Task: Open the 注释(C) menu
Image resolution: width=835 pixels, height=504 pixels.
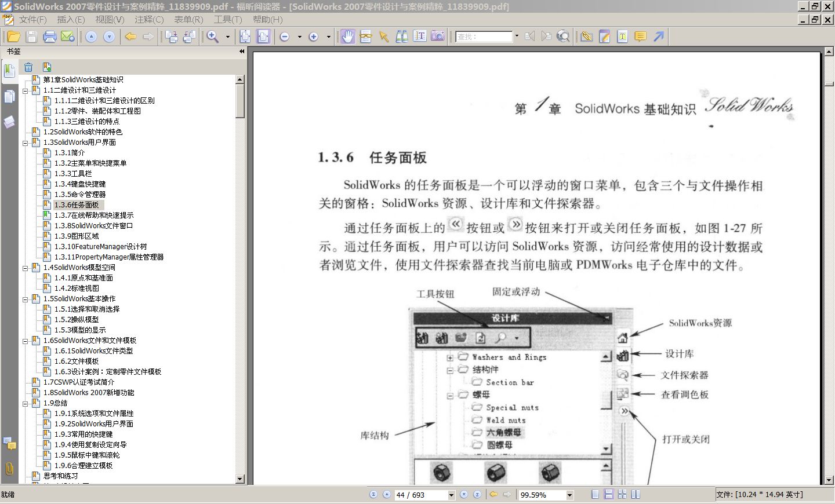Action: pyautogui.click(x=149, y=20)
